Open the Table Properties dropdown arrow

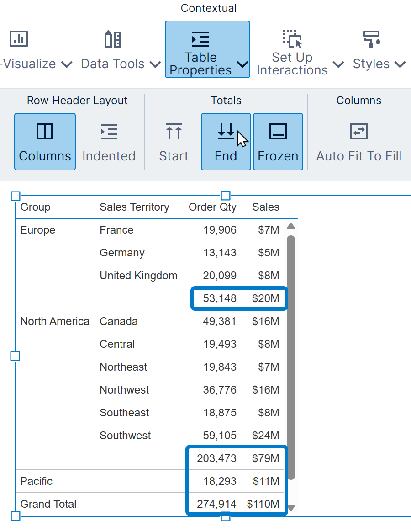point(242,65)
